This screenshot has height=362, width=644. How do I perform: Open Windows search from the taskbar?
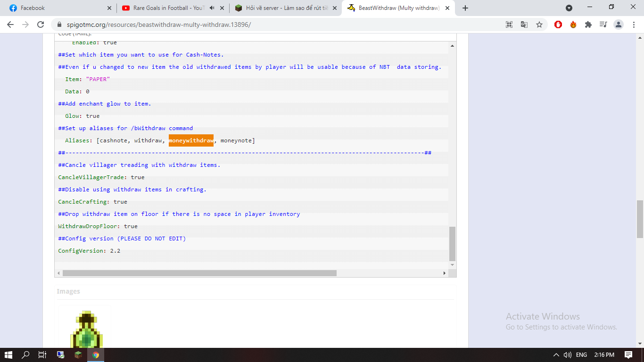click(25, 355)
